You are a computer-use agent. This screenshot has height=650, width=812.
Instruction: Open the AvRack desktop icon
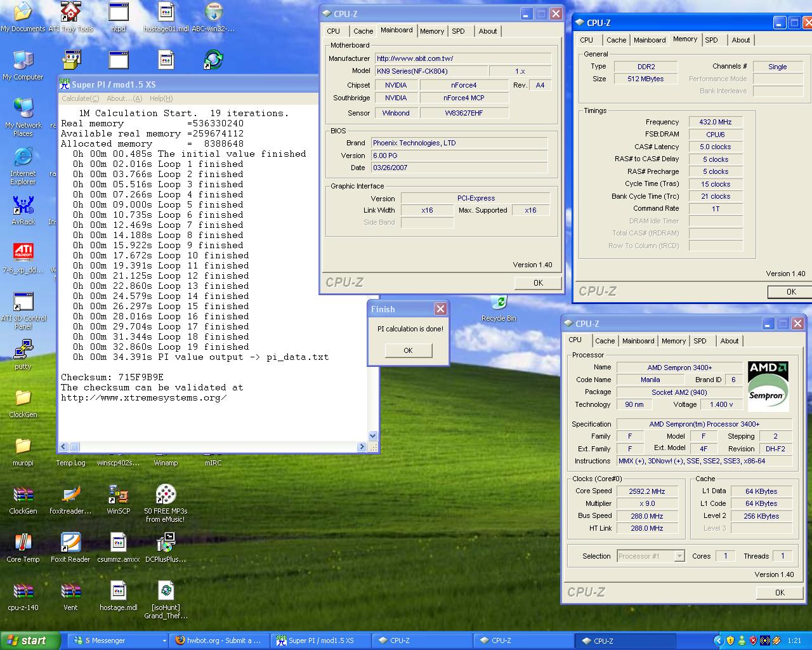tap(23, 211)
